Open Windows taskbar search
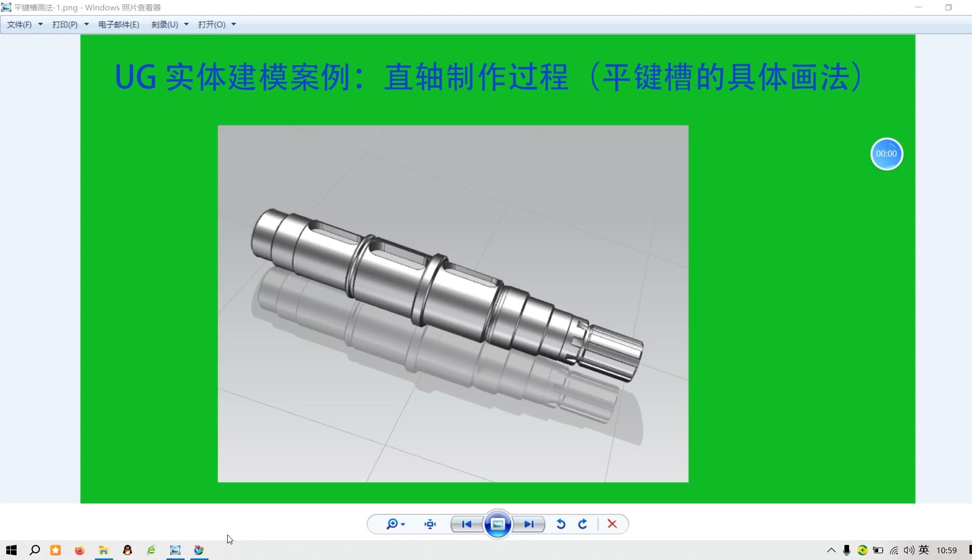Viewport: 972px width, 560px height. tap(35, 550)
